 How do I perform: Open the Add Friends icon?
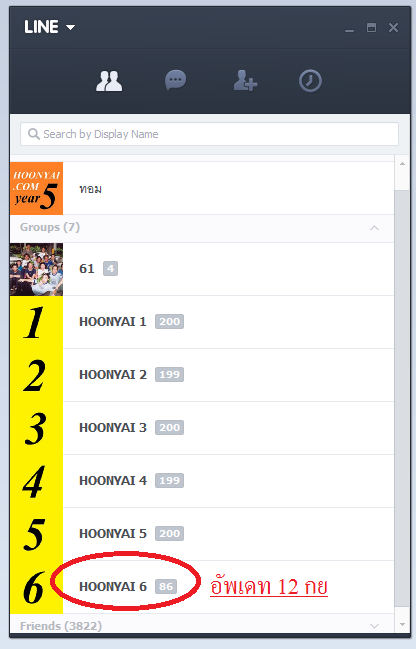pos(245,80)
